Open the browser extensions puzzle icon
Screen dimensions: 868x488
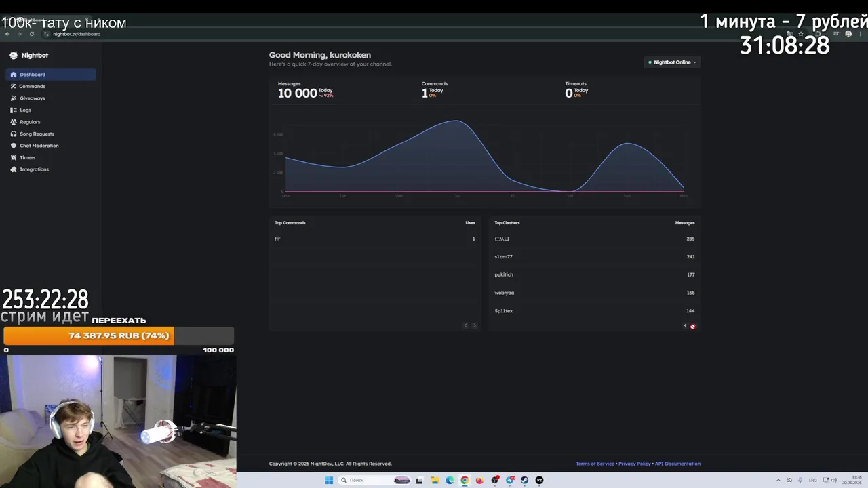click(818, 34)
